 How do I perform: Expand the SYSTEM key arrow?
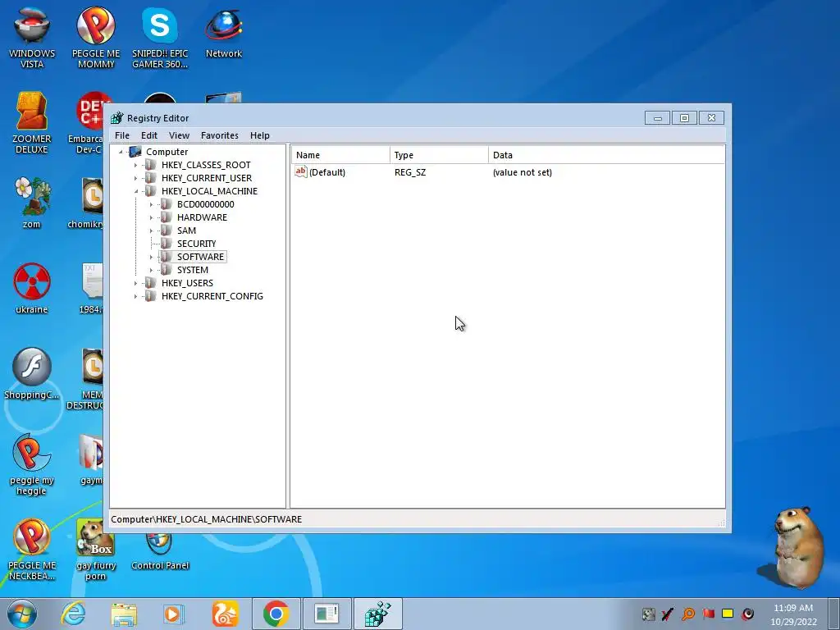point(151,270)
